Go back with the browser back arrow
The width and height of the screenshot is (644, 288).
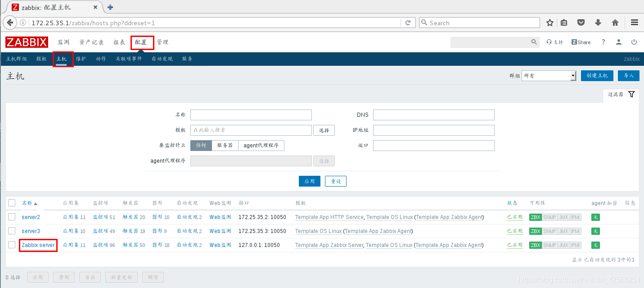9,23
